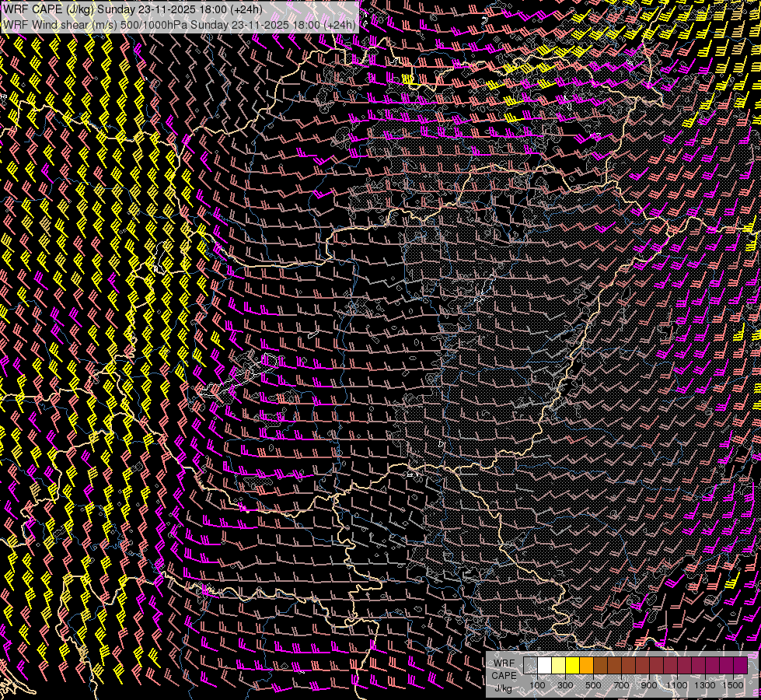
Task: Click the 900 legend scale value
Action: coord(649,685)
